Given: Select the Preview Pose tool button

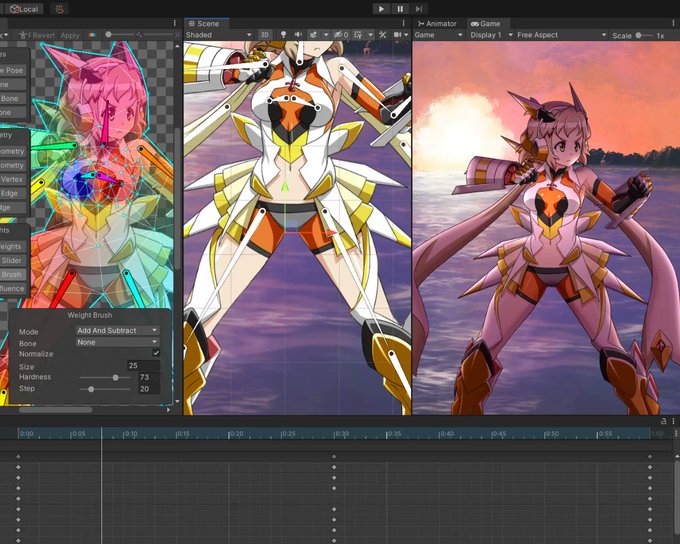Looking at the screenshot, I should pyautogui.click(x=13, y=70).
